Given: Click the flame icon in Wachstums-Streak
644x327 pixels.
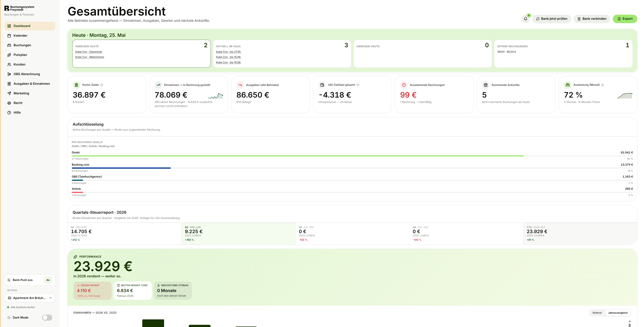Looking at the screenshot, I should pyautogui.click(x=159, y=285).
